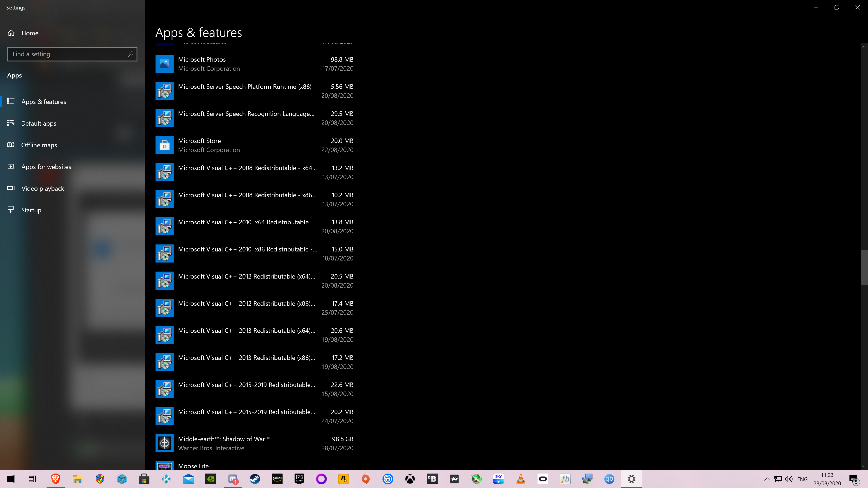Select Microsoft Server Speech Recognition Language entry
This screenshot has height=488, width=868.
point(254,118)
